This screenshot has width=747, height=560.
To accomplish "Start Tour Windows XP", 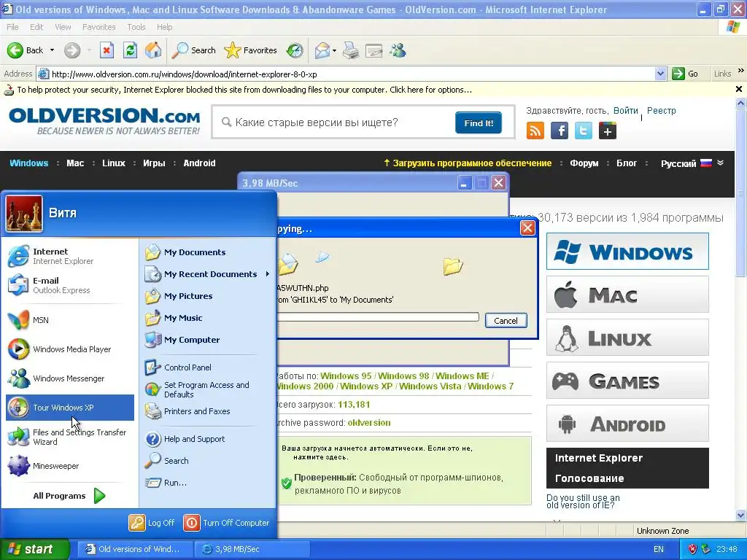I will (70, 408).
